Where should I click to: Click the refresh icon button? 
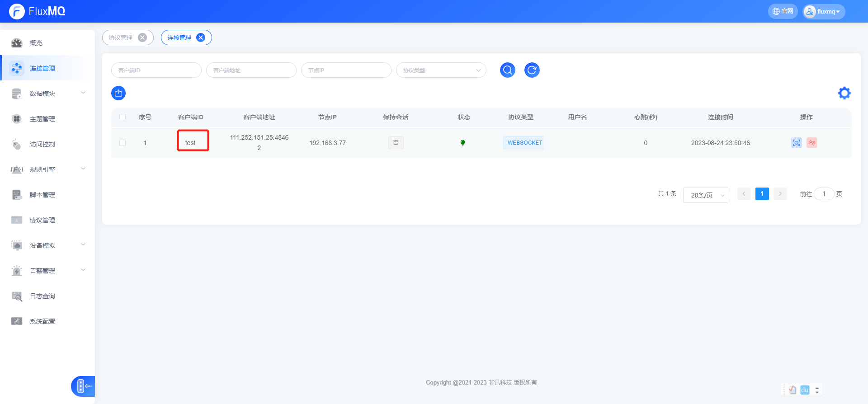tap(532, 70)
